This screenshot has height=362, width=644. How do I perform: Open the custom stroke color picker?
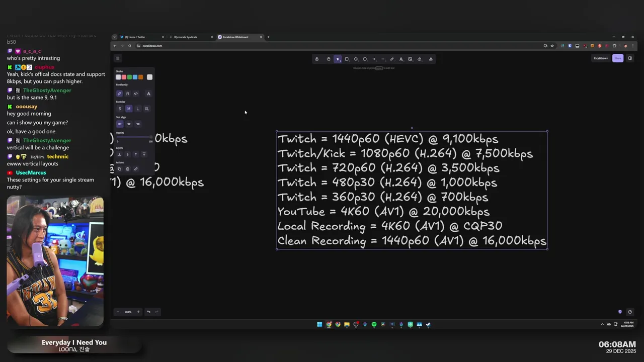(149, 77)
